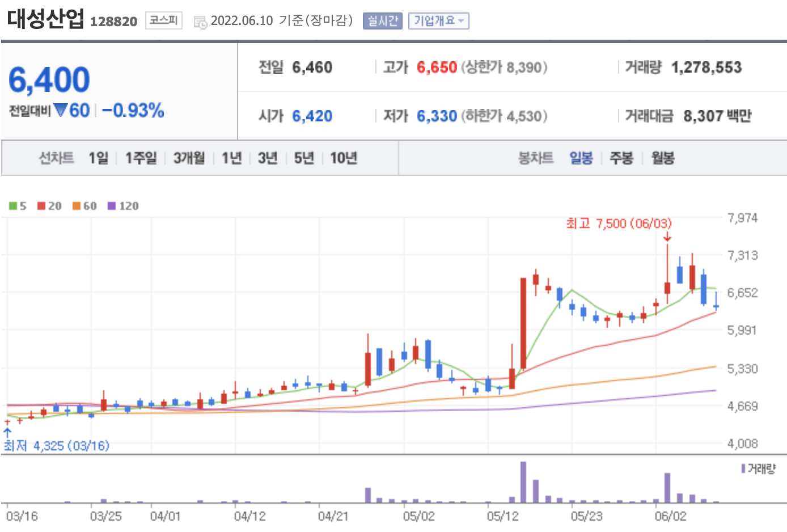Click the green 5-day moving average legend square
The width and height of the screenshot is (787, 532).
click(x=12, y=206)
